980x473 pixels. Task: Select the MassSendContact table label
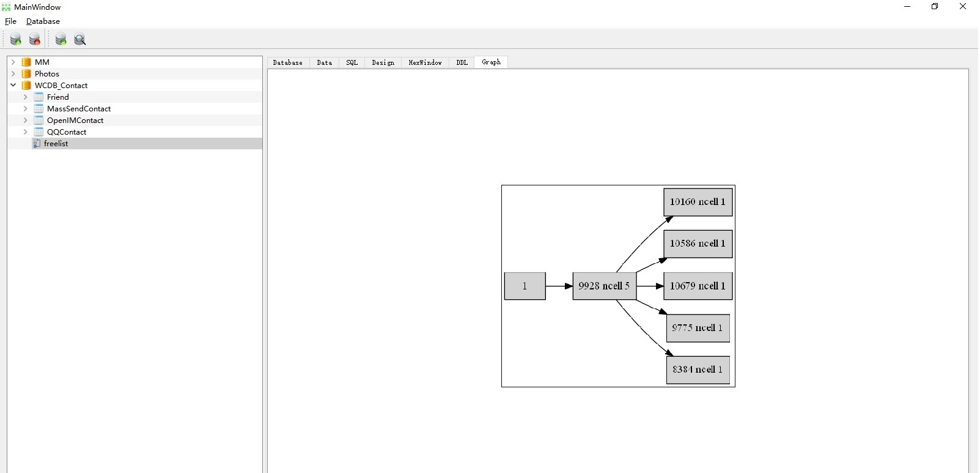(79, 108)
